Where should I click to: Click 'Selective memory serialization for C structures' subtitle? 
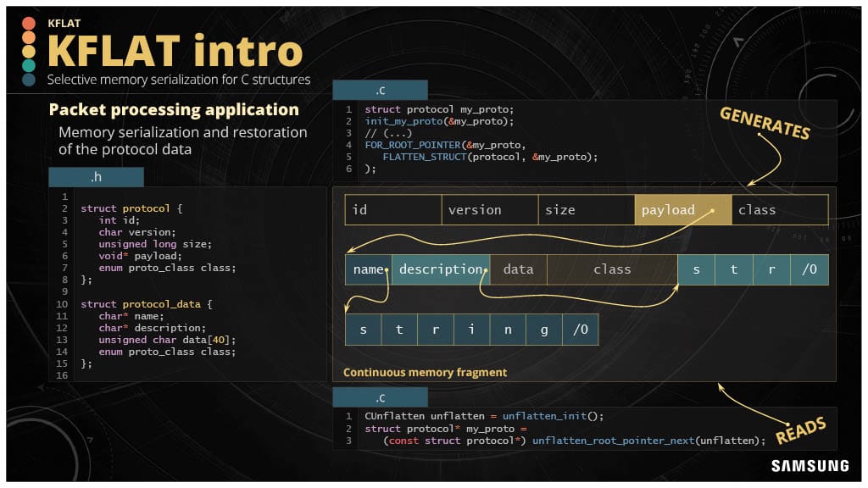179,80
